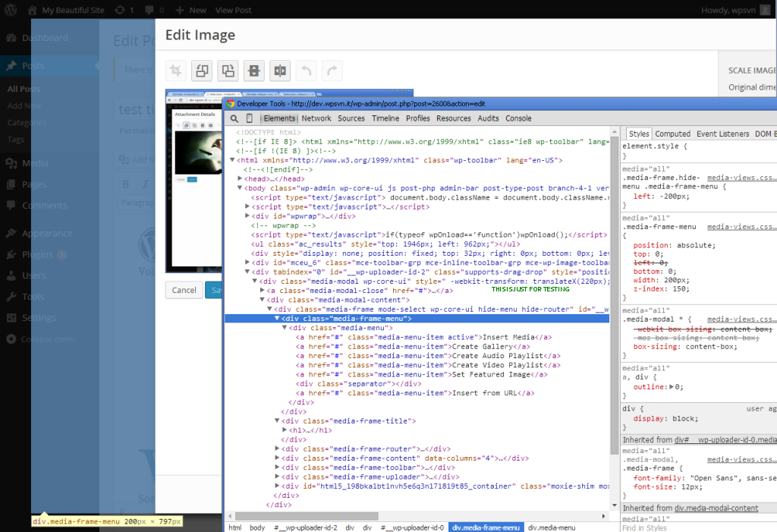Open the Timeline tab

pyautogui.click(x=385, y=118)
